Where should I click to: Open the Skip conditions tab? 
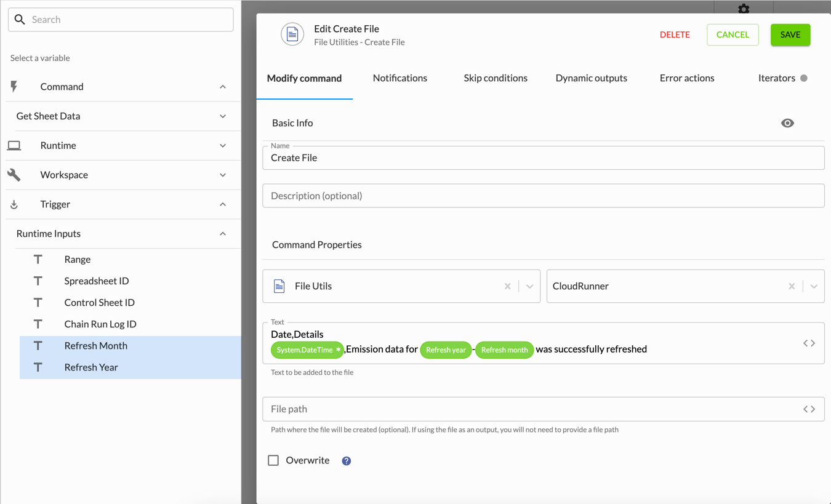[x=496, y=78]
